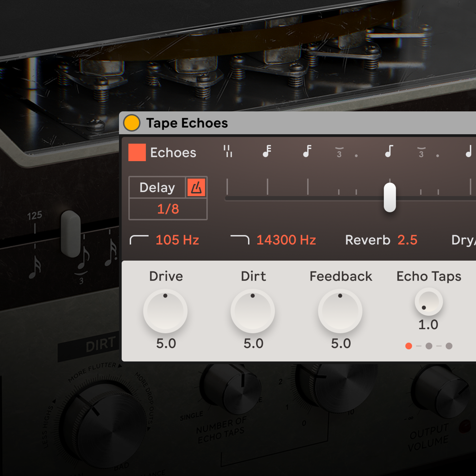
Task: Select the thirty-second note icon
Action: [x=267, y=151]
